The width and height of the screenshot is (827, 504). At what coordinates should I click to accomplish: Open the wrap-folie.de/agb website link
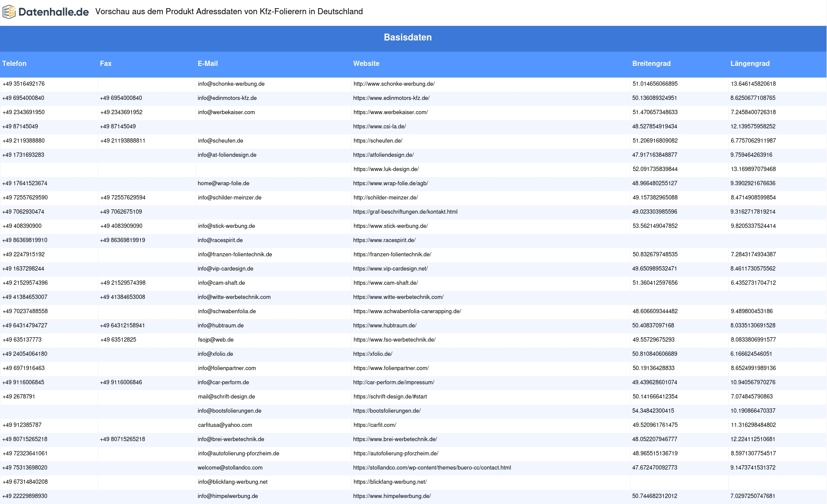pyautogui.click(x=391, y=184)
